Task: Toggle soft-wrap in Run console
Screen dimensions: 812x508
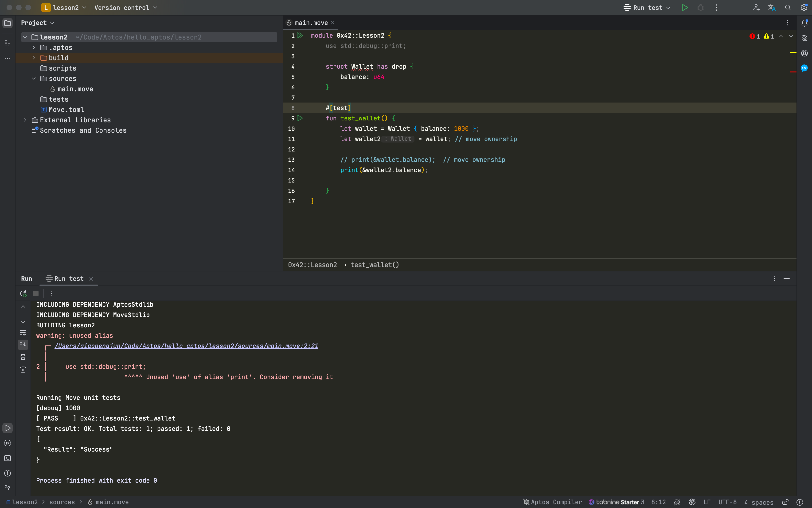Action: tap(23, 333)
